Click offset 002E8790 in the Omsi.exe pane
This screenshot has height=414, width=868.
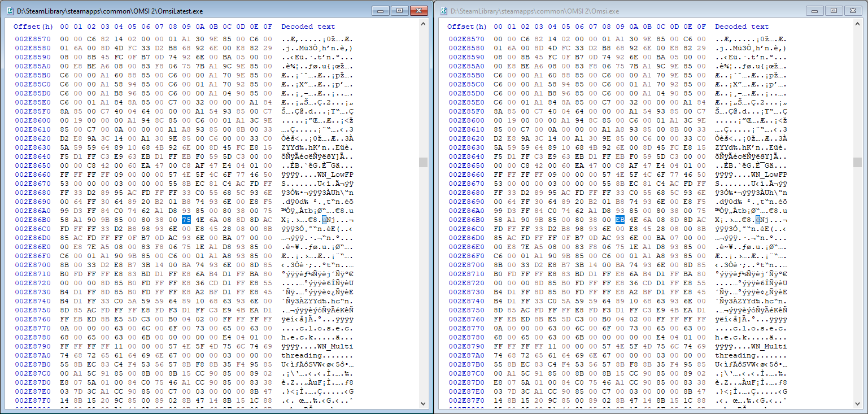[x=466, y=347]
